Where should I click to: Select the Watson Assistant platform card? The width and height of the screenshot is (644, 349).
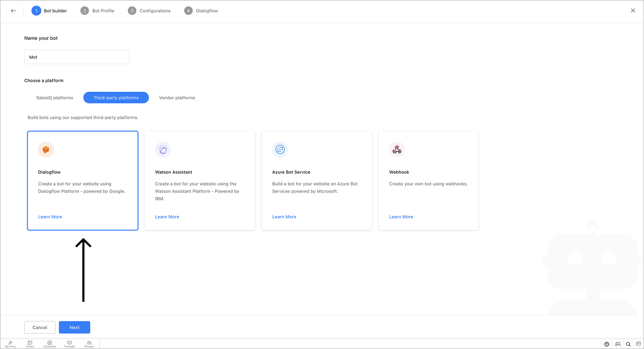click(199, 180)
